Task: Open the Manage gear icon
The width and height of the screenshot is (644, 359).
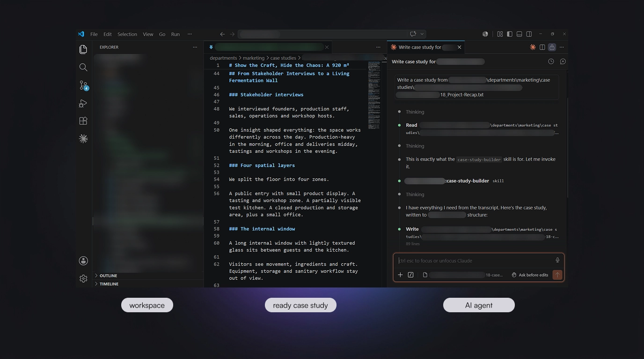Action: (83, 279)
